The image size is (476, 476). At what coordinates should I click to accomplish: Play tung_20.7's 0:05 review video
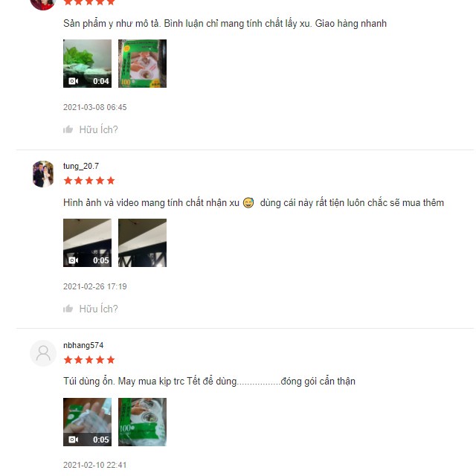coord(88,243)
